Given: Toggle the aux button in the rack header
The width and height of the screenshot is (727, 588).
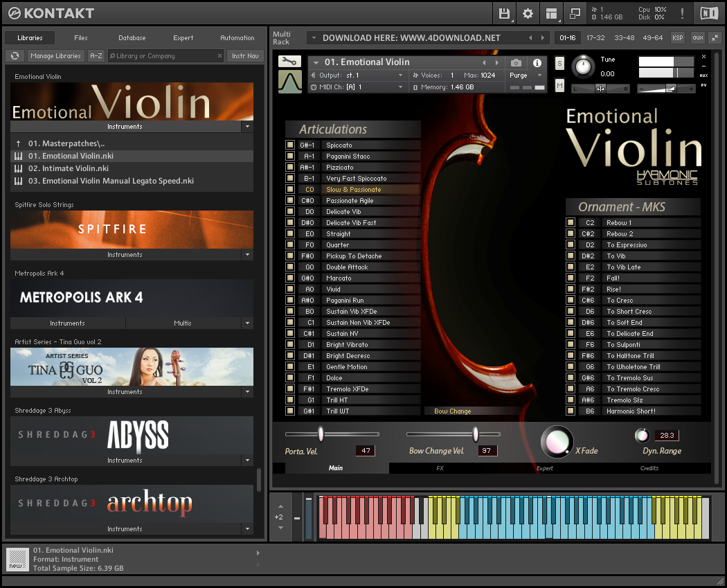Looking at the screenshot, I should [698, 37].
